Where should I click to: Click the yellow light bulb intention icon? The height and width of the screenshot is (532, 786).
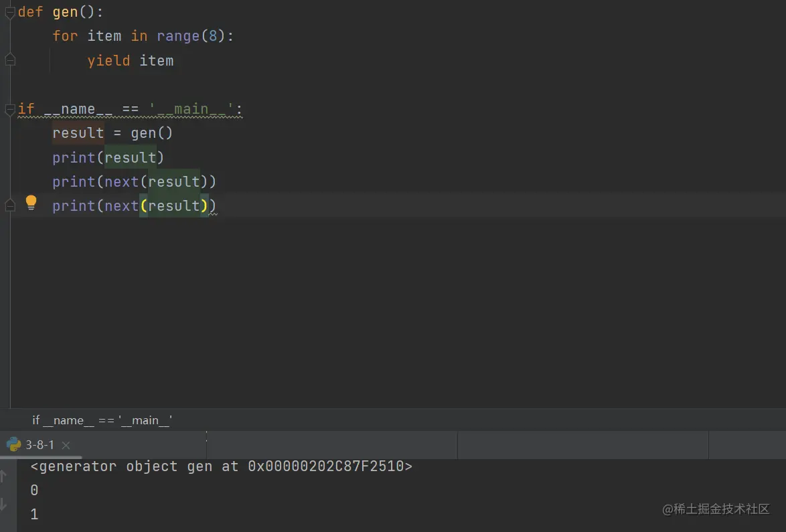click(31, 202)
